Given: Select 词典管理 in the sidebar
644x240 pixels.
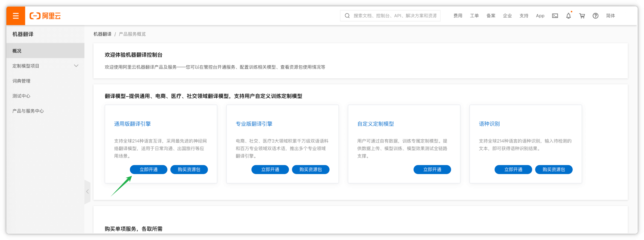Looking at the screenshot, I should (x=21, y=81).
